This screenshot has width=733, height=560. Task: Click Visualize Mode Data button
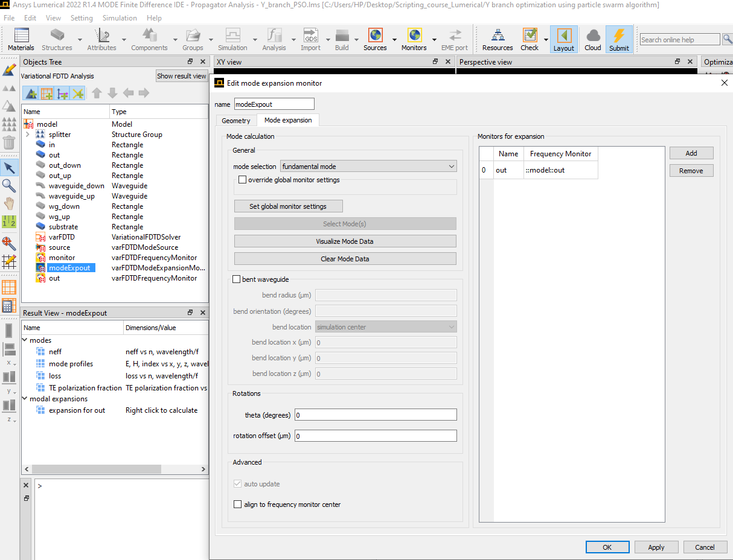coord(345,241)
